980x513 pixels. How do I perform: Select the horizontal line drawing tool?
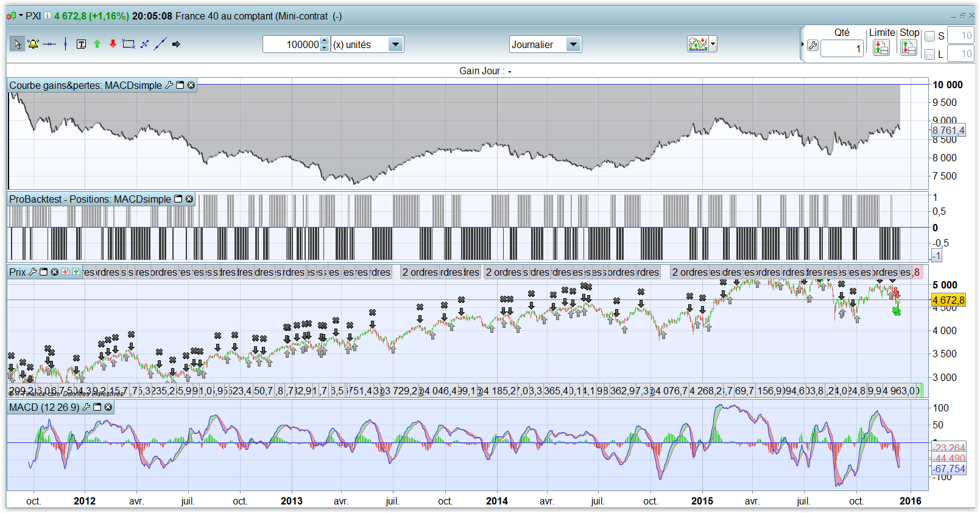pyautogui.click(x=49, y=44)
